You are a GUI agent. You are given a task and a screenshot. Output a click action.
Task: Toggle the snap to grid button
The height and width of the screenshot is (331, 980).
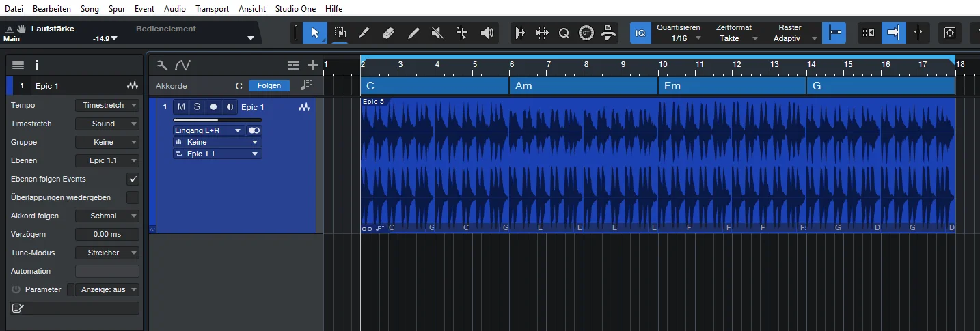(x=835, y=33)
